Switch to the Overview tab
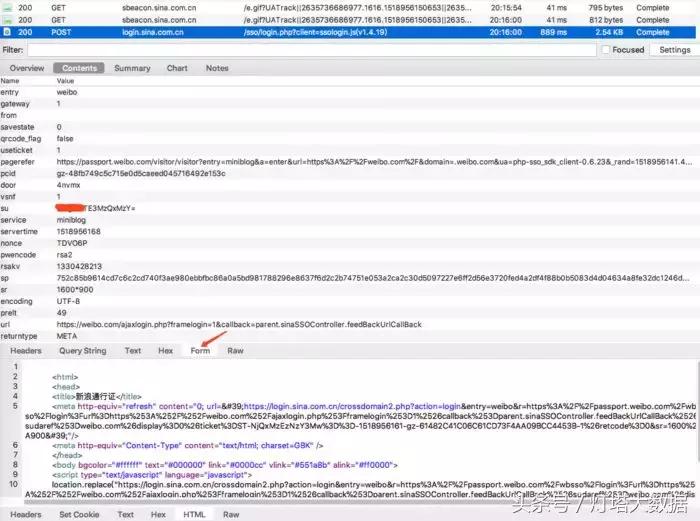700x521 pixels. point(27,68)
